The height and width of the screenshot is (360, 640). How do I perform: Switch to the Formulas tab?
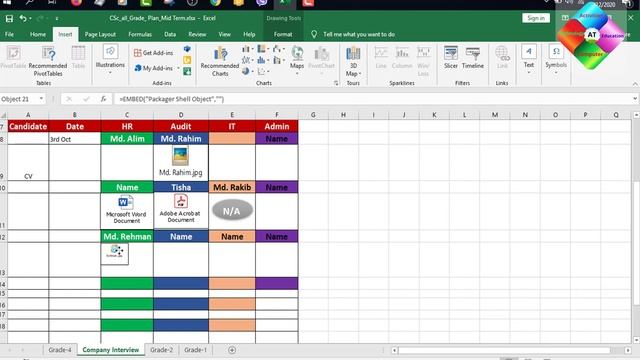pos(140,34)
